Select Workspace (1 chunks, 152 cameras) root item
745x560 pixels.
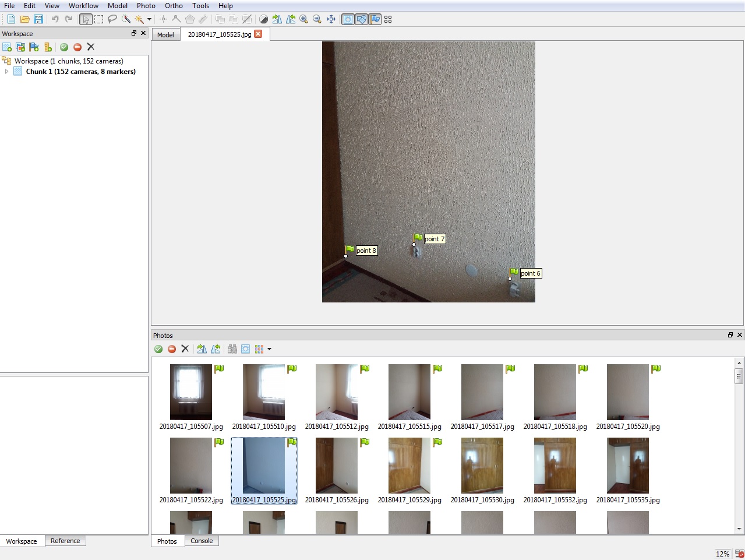point(69,61)
